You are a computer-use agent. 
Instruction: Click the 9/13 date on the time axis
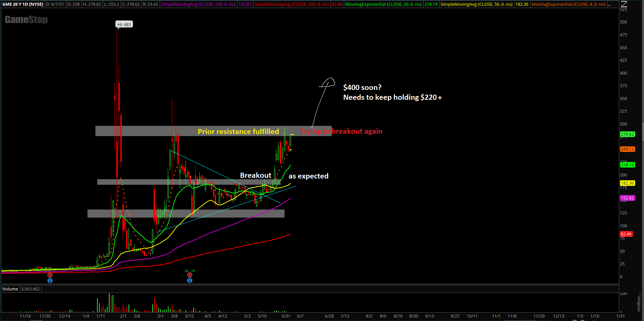430,316
